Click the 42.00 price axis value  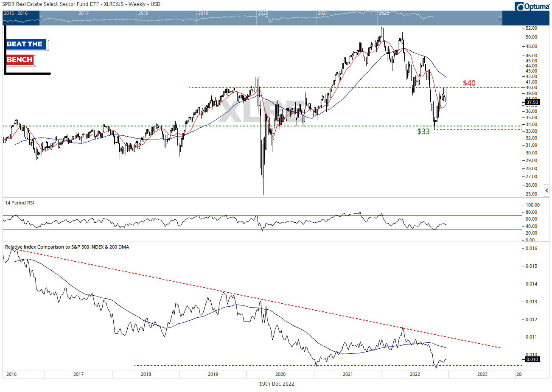click(x=532, y=76)
